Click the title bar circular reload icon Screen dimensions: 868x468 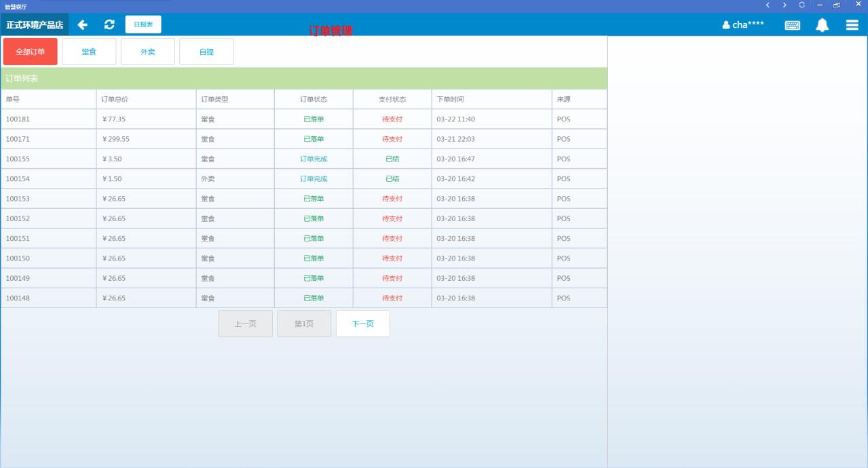[x=801, y=5]
